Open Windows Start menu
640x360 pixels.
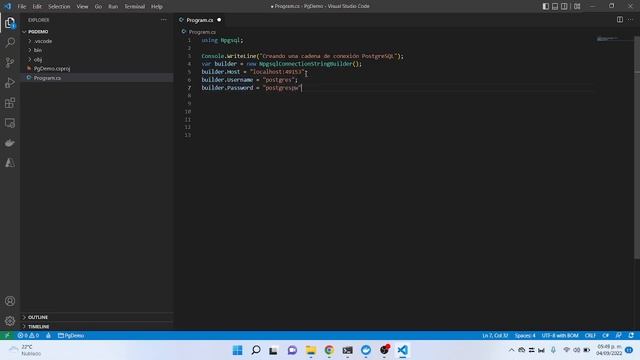tap(238, 350)
